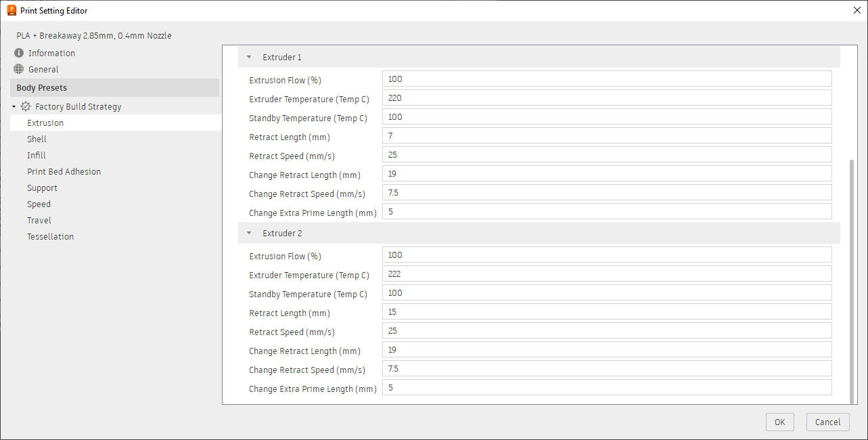Select the Speed settings page
The width and height of the screenshot is (868, 440).
click(39, 204)
